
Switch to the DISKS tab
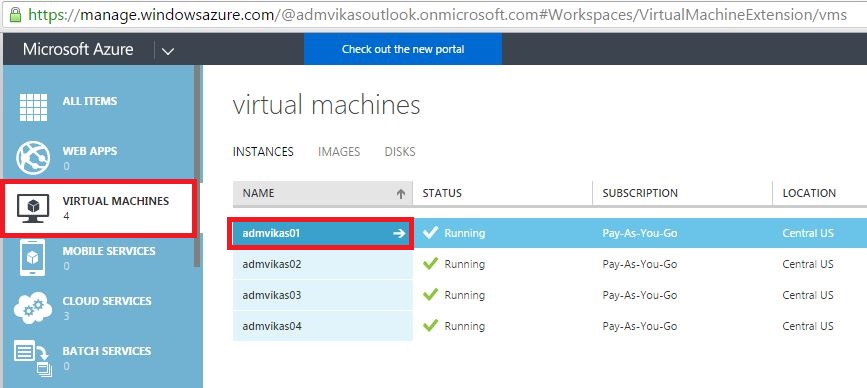[x=400, y=151]
